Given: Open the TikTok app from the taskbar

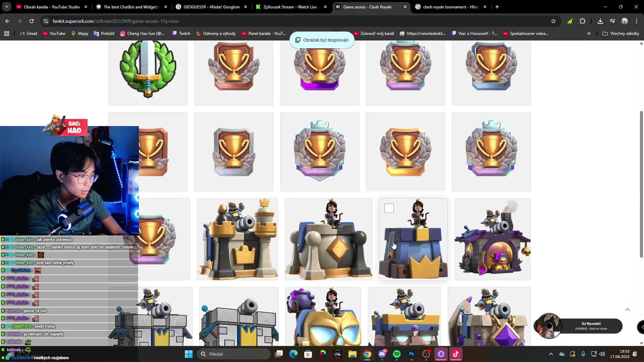Looking at the screenshot, I should (456, 354).
